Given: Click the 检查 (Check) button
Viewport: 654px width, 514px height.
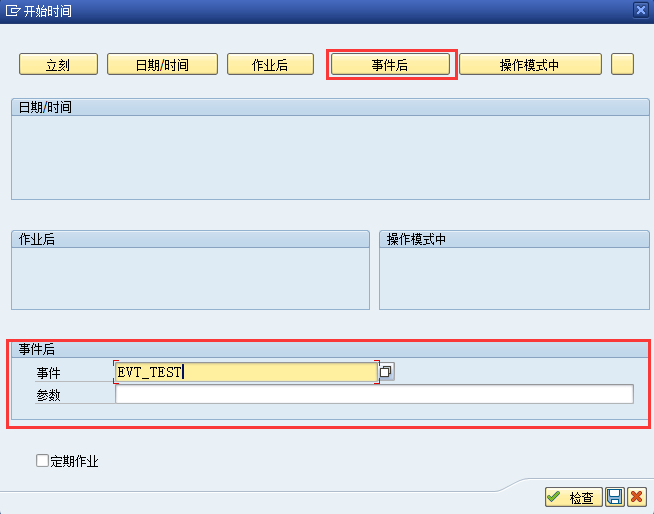Looking at the screenshot, I should tap(574, 497).
